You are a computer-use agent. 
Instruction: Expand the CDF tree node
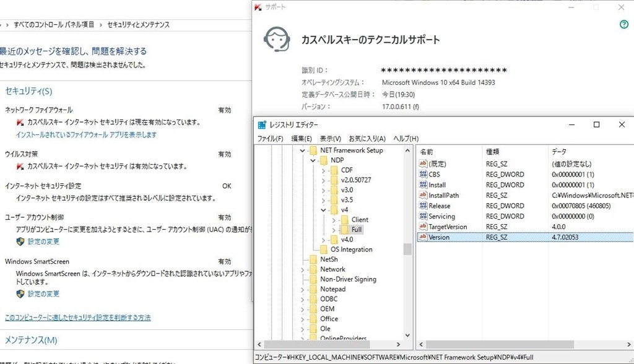(x=323, y=171)
